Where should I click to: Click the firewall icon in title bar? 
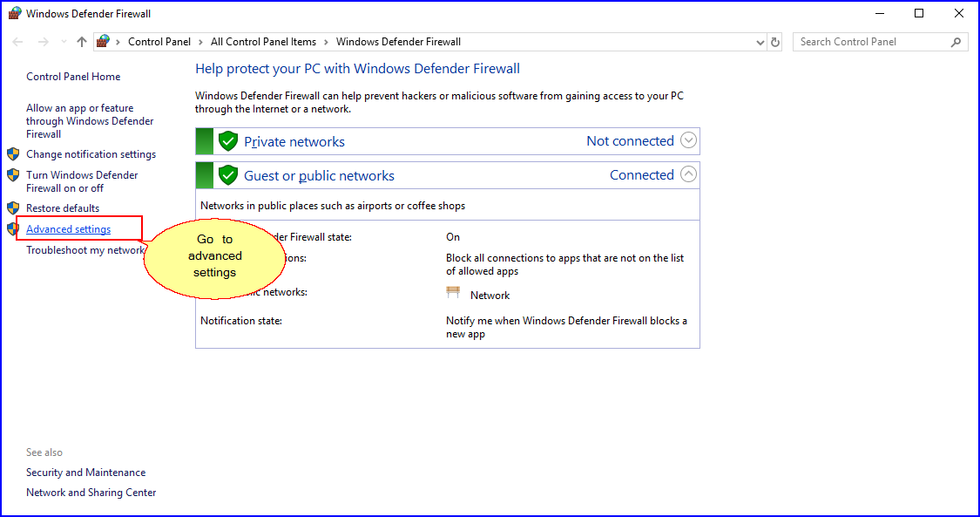14,14
